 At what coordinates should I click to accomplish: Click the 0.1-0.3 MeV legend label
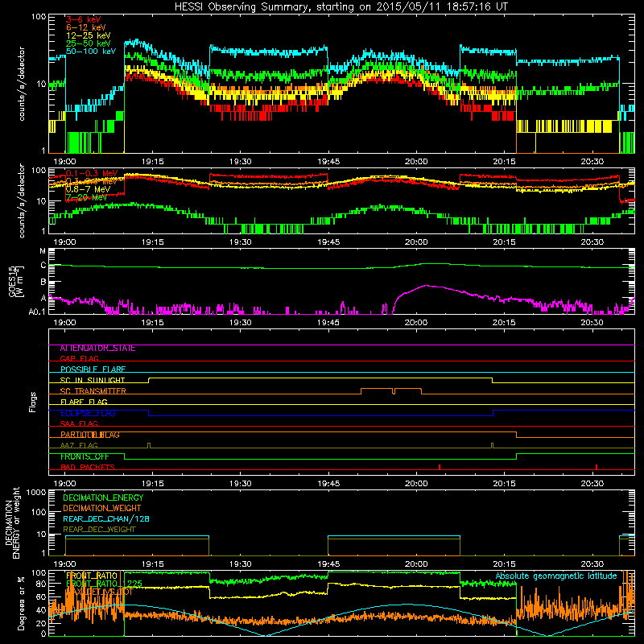point(92,173)
